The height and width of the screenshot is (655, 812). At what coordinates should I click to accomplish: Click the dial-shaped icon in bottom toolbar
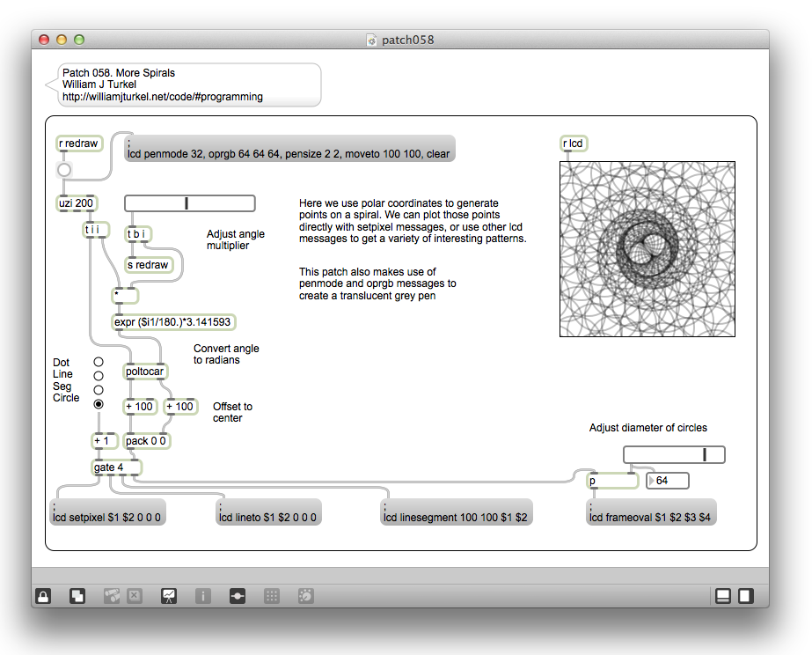pyautogui.click(x=306, y=596)
